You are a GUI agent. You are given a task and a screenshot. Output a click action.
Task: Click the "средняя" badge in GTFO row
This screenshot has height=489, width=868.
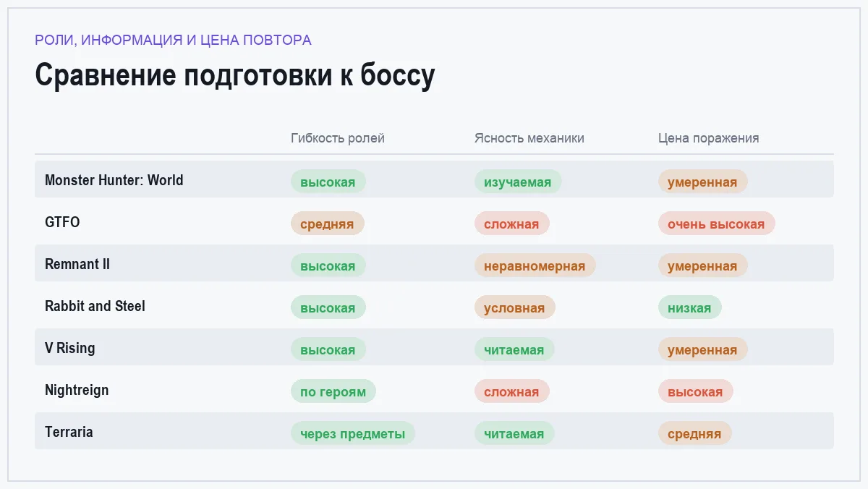click(328, 224)
